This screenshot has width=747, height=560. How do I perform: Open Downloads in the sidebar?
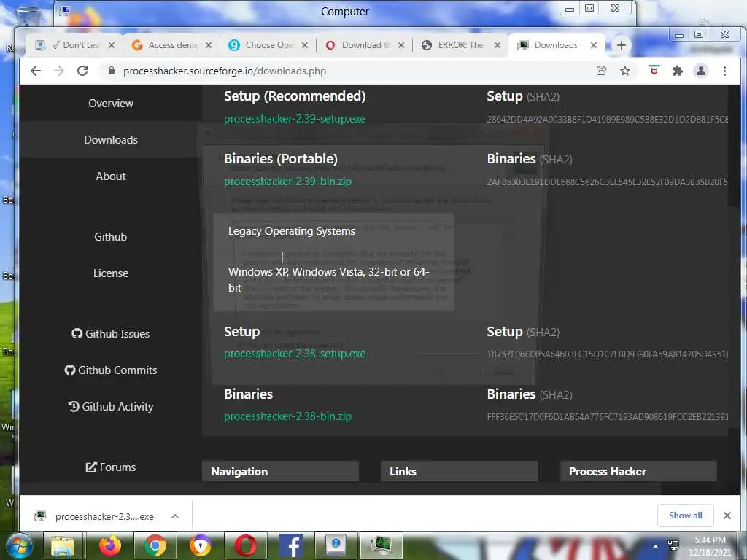tap(111, 139)
